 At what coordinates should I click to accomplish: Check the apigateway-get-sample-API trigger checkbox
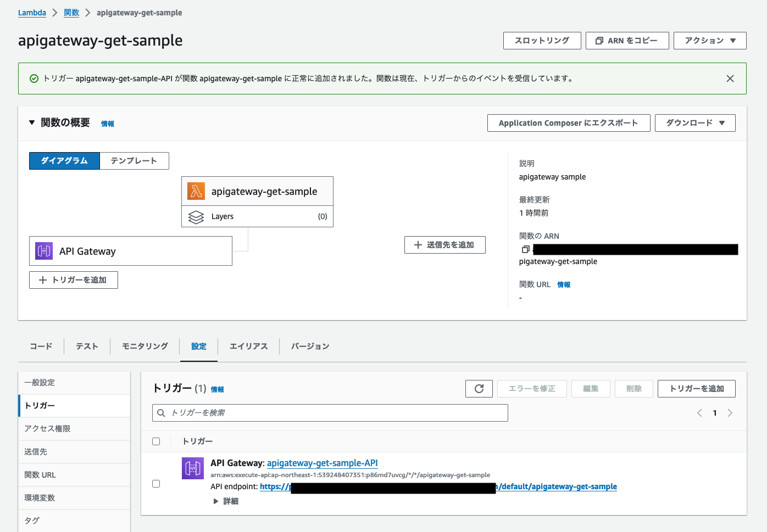(x=156, y=484)
